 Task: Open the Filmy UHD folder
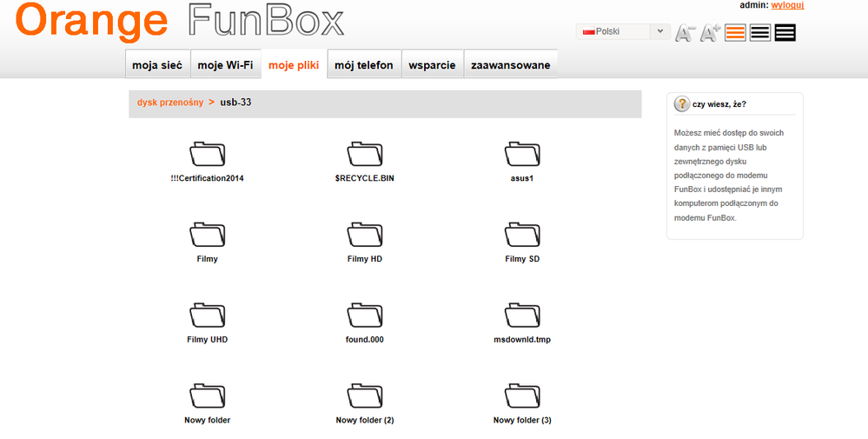[x=207, y=316]
